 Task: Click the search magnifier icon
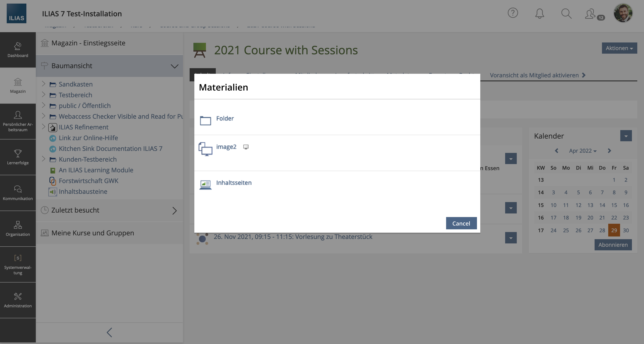click(x=566, y=13)
